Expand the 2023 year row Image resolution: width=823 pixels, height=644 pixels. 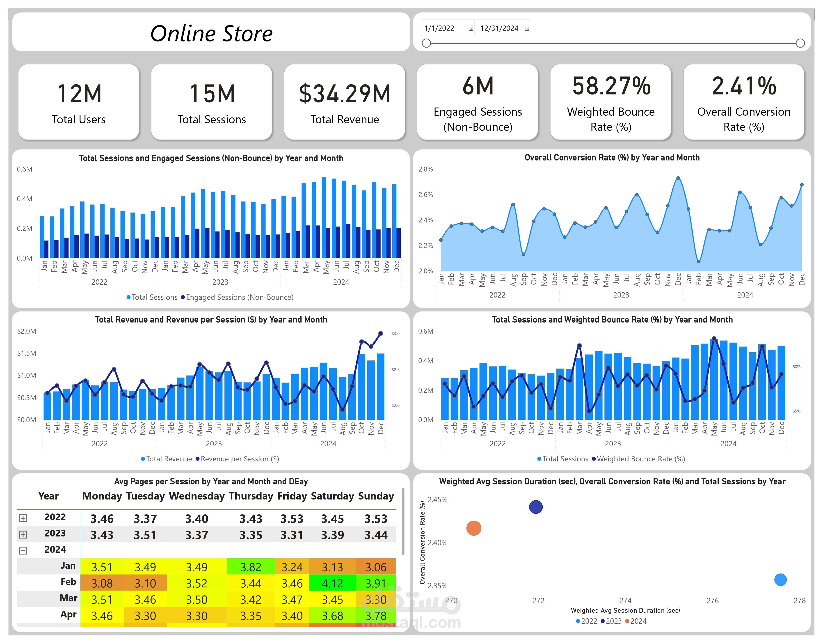[23, 534]
